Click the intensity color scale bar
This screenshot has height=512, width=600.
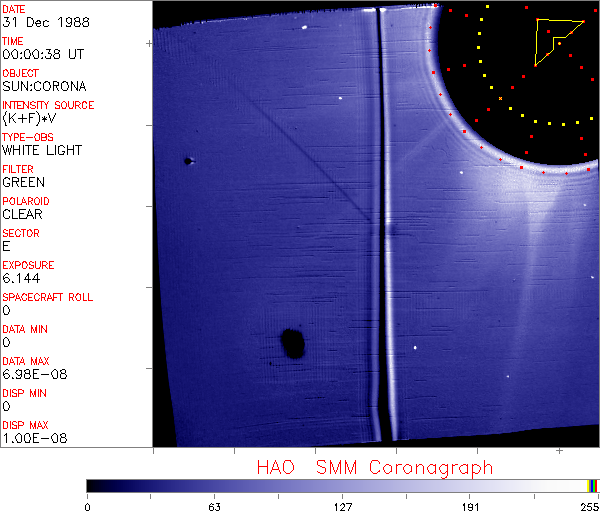[x=342, y=486]
